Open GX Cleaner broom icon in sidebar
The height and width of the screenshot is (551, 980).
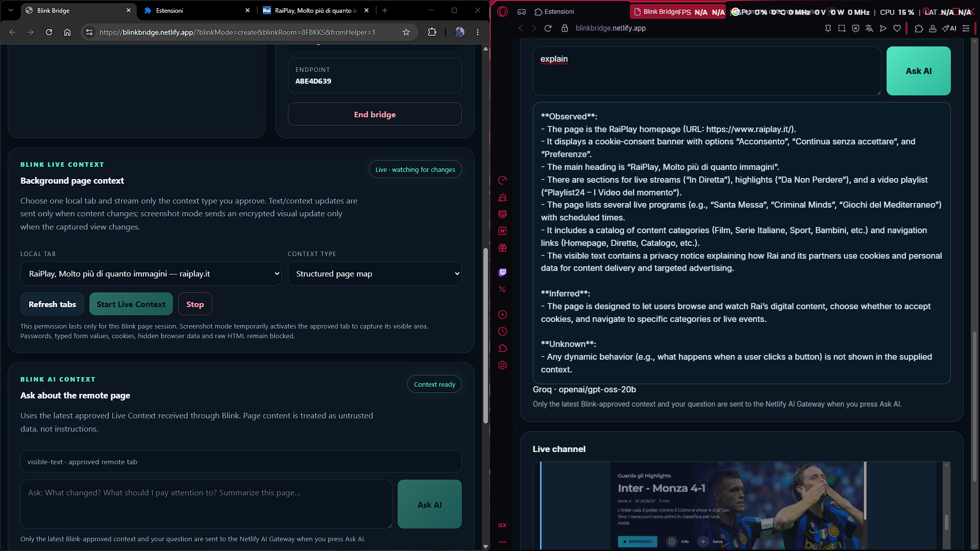(503, 197)
